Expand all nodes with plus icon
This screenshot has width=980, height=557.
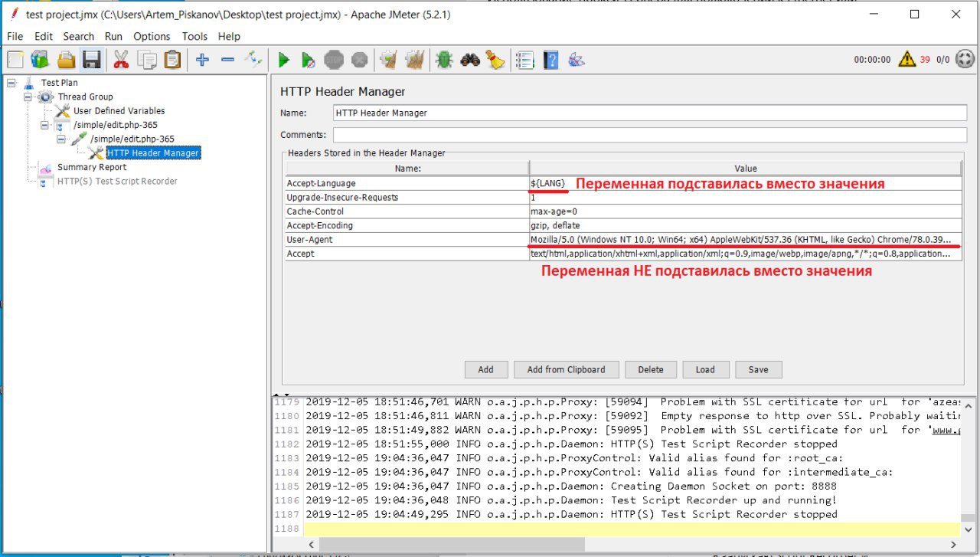(202, 59)
